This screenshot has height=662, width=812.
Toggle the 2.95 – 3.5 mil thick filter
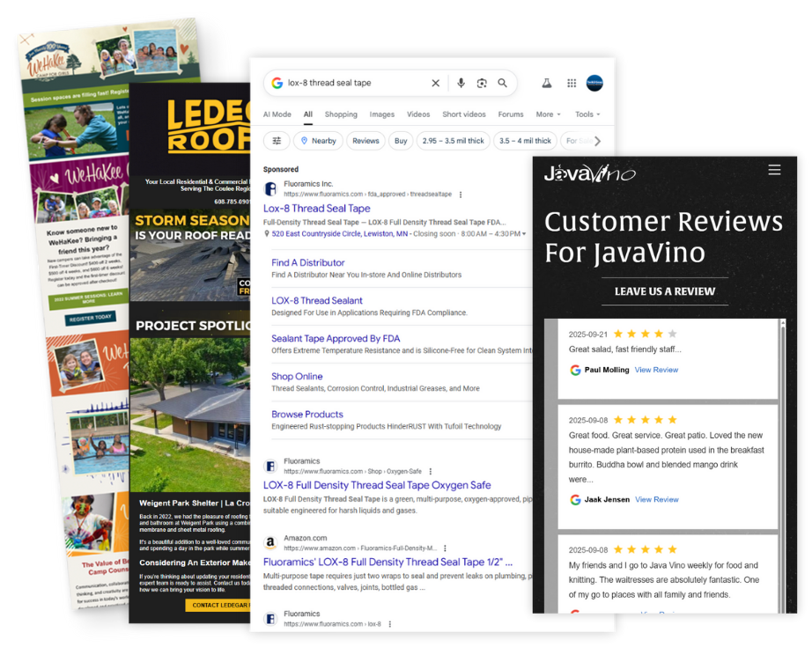click(453, 140)
